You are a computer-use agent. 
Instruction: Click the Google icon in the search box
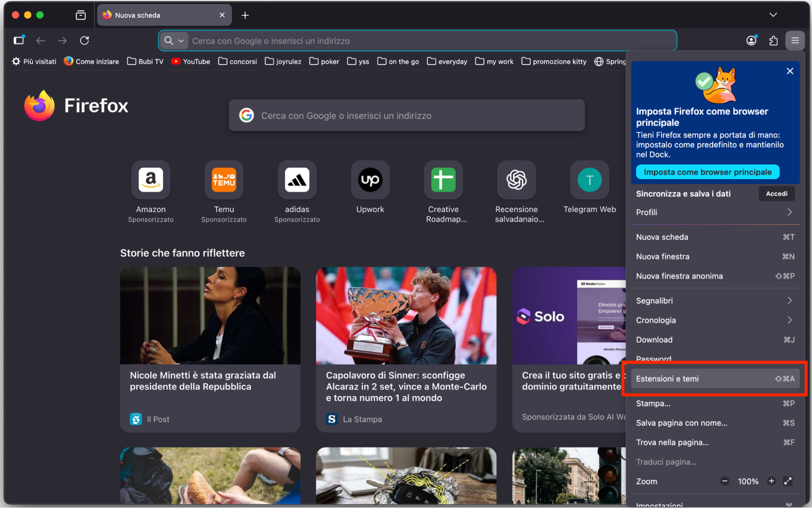247,115
